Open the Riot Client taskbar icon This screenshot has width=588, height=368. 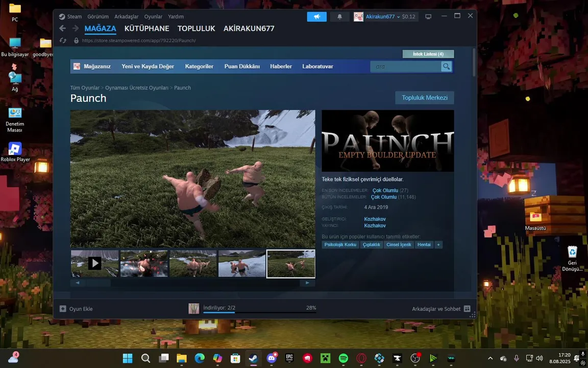(x=307, y=358)
